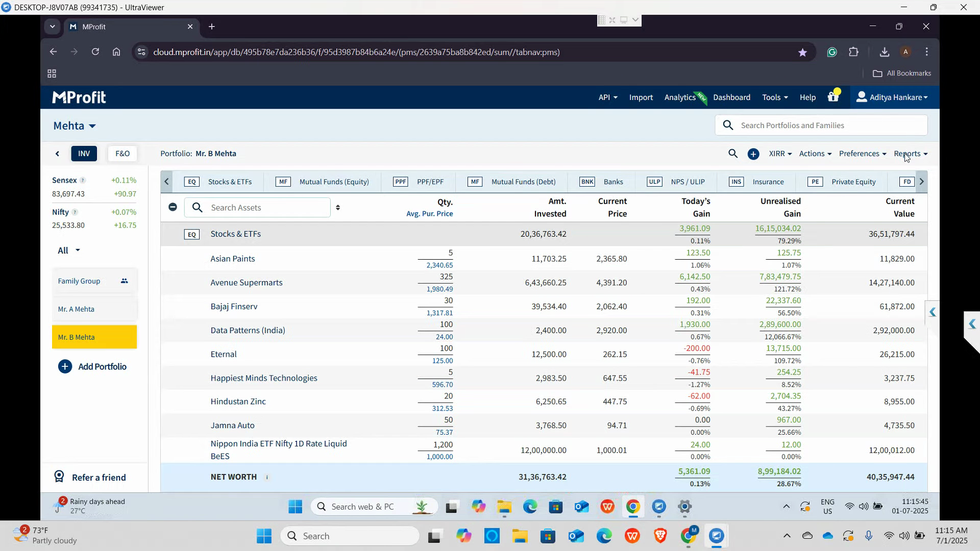Open the Refer a friend link
The width and height of the screenshot is (980, 551).
(99, 478)
